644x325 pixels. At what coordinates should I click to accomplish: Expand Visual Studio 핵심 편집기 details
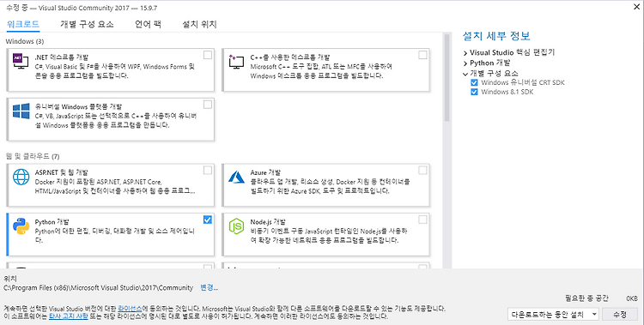point(465,53)
